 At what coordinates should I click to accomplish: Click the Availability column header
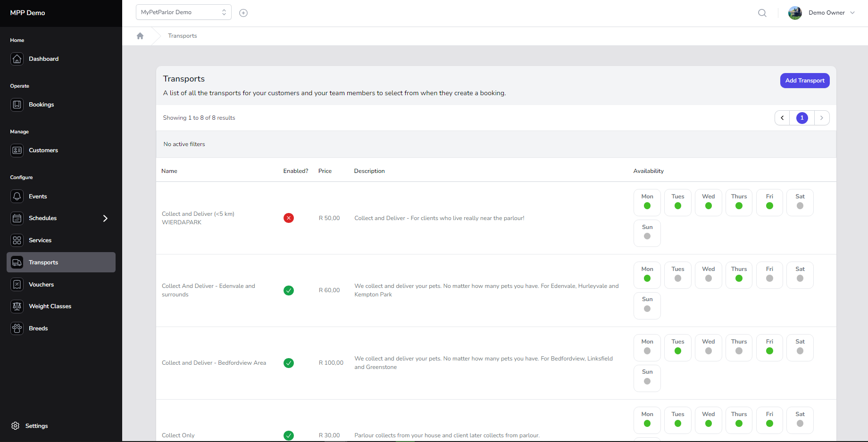click(x=649, y=171)
